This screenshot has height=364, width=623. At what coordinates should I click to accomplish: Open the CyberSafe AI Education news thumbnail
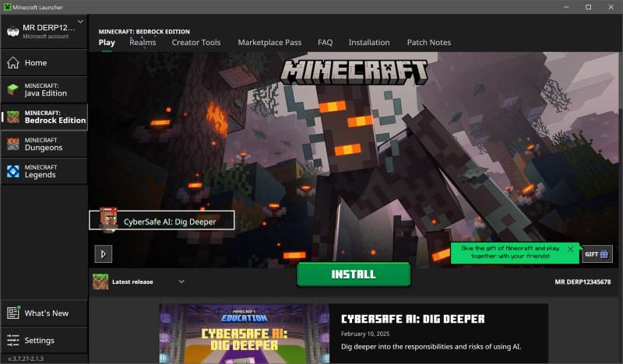click(x=245, y=334)
